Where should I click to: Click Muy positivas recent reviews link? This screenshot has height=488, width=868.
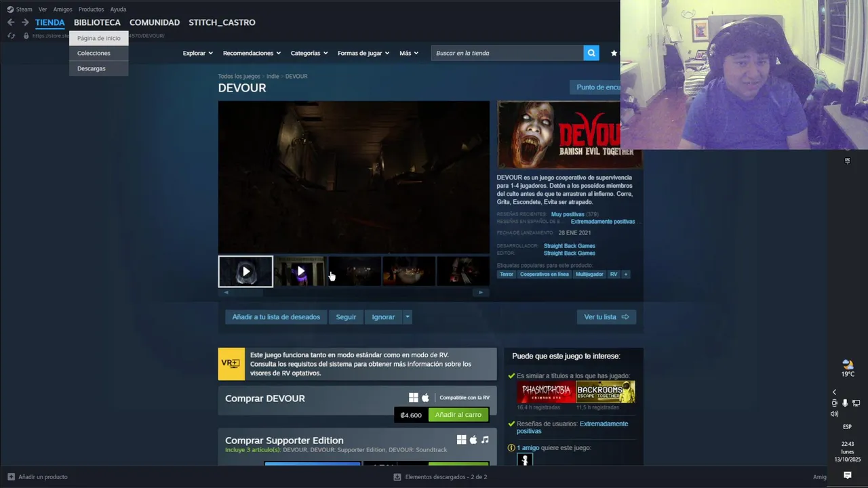coord(568,214)
